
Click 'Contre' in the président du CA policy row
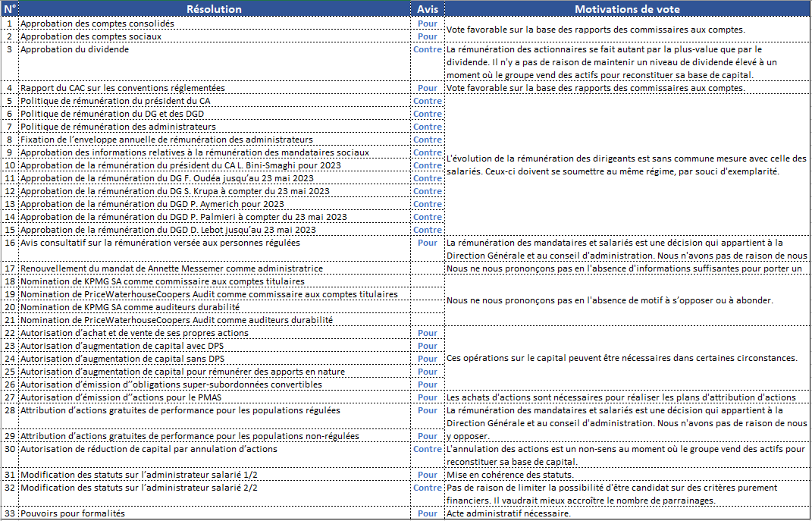point(428,101)
